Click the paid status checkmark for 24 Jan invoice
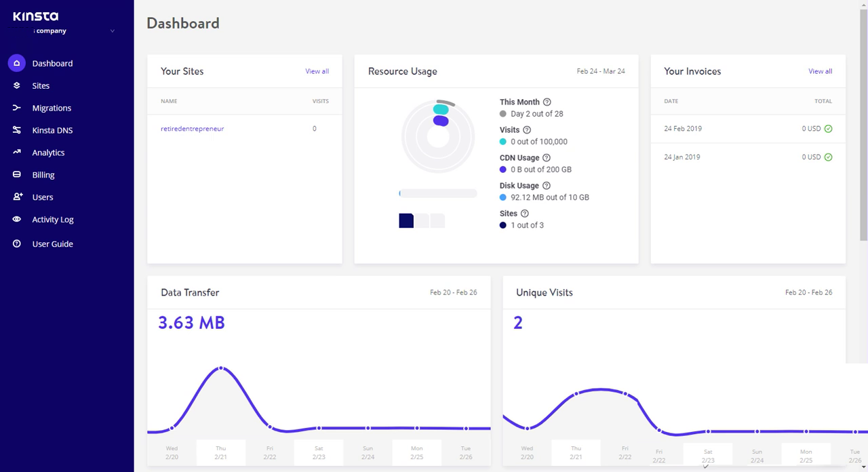This screenshot has width=868, height=472. point(827,157)
